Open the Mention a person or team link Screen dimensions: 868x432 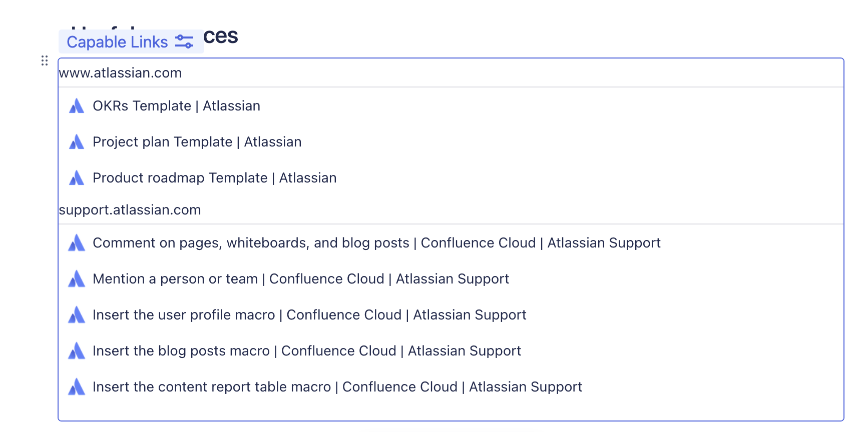300,279
